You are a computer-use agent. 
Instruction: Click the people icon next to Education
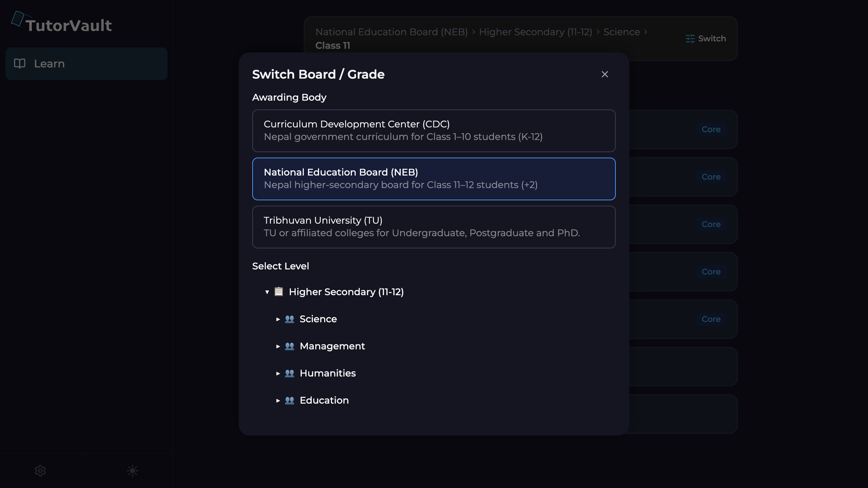coord(290,400)
